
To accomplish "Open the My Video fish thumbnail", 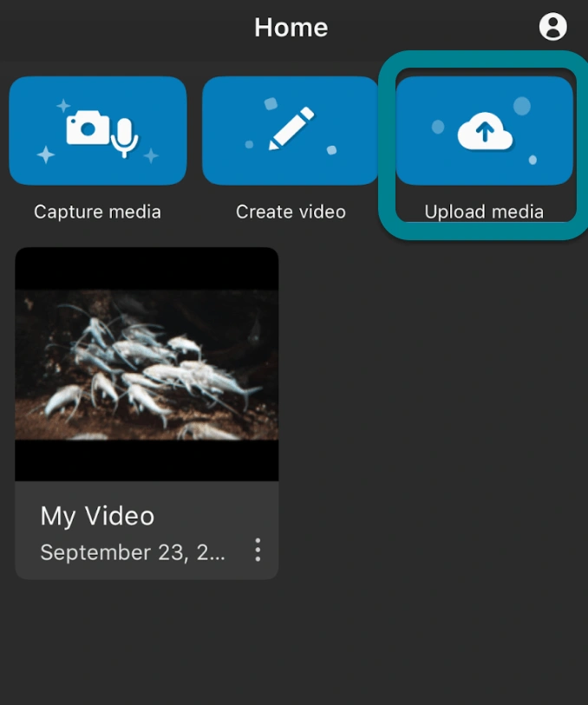I will (x=147, y=364).
